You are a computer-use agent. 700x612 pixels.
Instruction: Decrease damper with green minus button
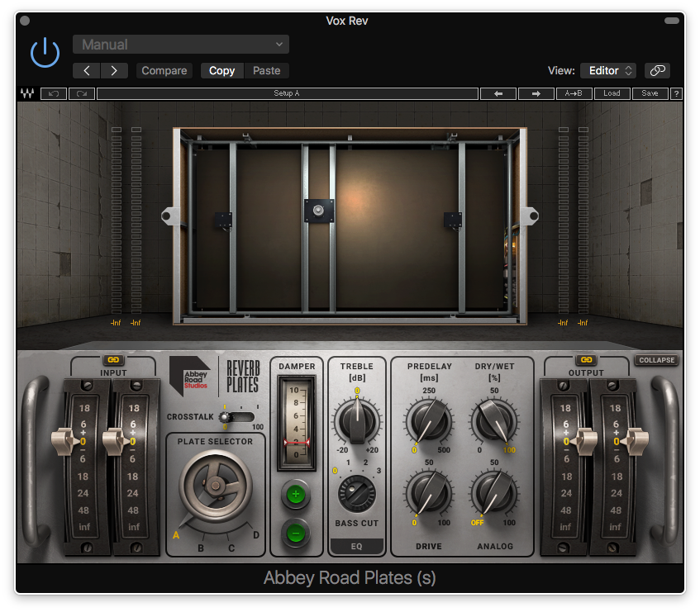(295, 533)
